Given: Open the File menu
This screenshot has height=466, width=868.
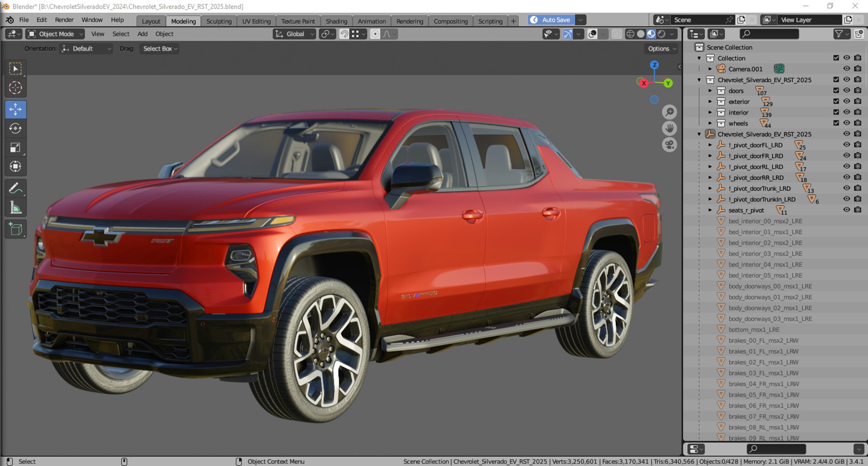Looking at the screenshot, I should tap(24, 20).
